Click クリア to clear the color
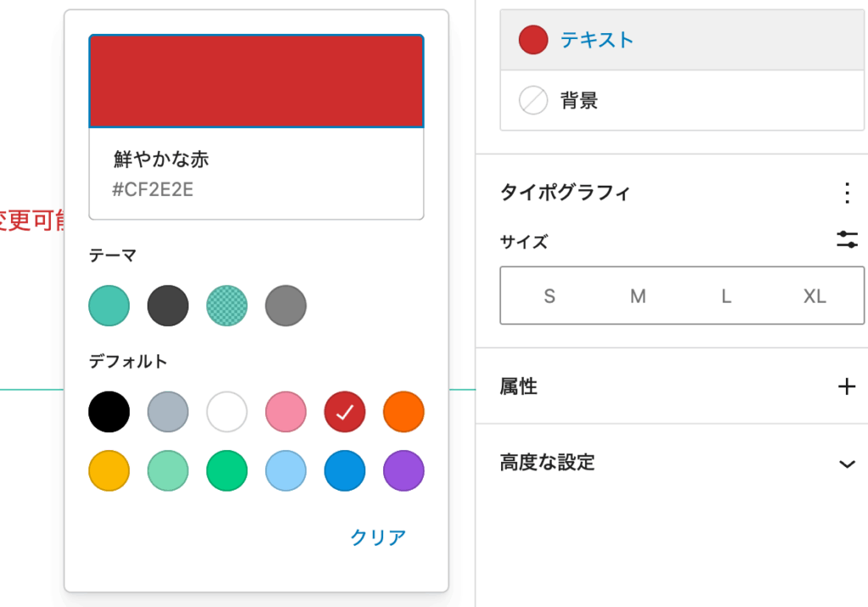 pyautogui.click(x=378, y=537)
